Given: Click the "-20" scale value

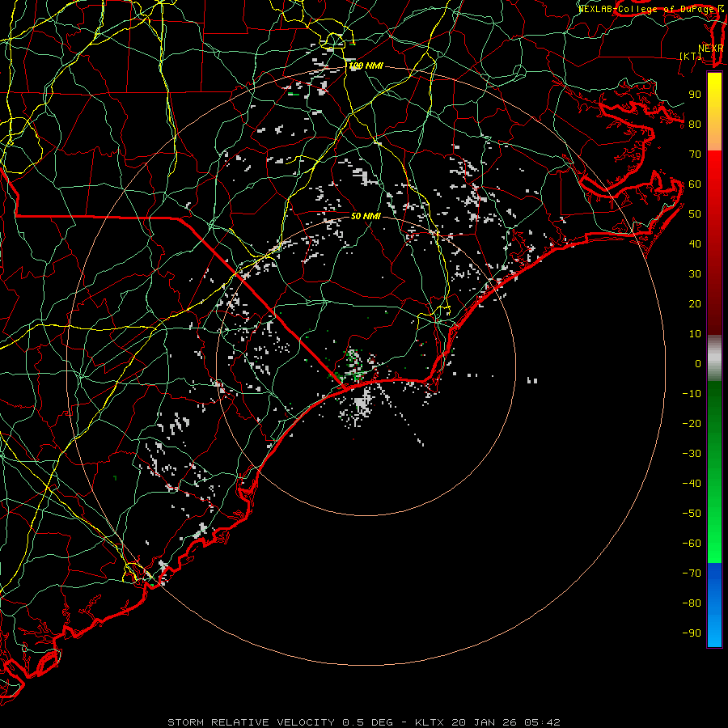Looking at the screenshot, I should pos(692,424).
